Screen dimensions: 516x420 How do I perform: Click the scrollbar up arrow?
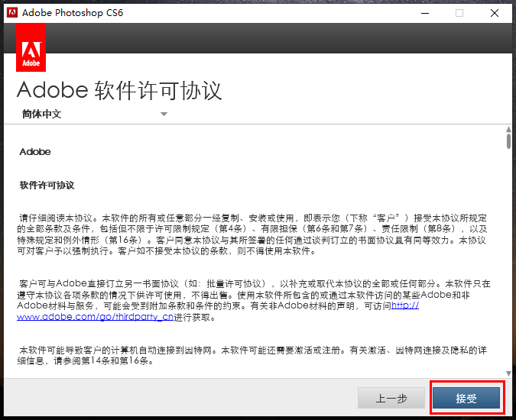(x=508, y=129)
